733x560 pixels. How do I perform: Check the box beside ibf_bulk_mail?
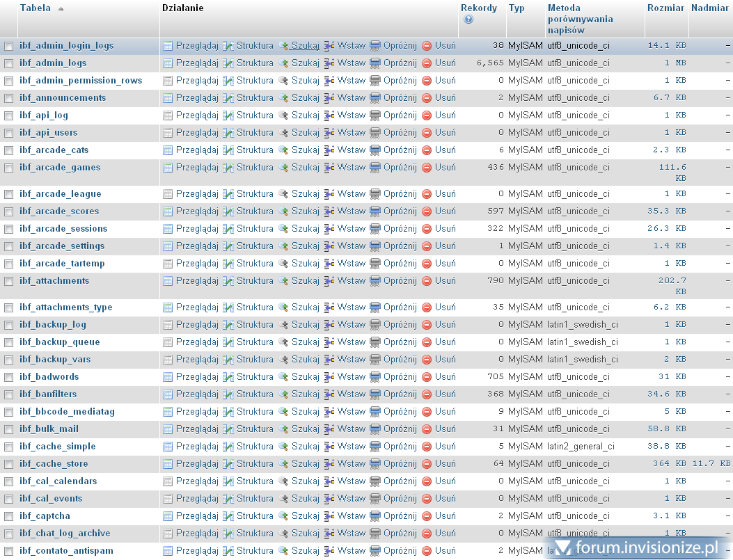(9, 430)
